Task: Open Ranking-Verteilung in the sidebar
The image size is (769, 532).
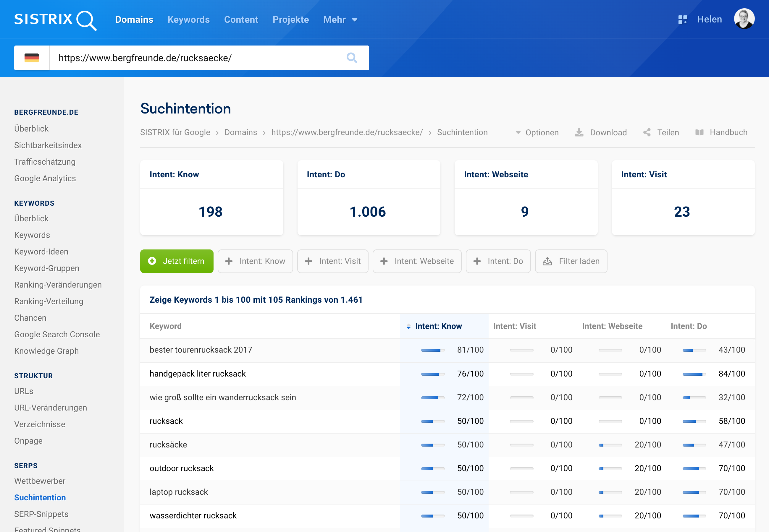Action: click(x=49, y=302)
